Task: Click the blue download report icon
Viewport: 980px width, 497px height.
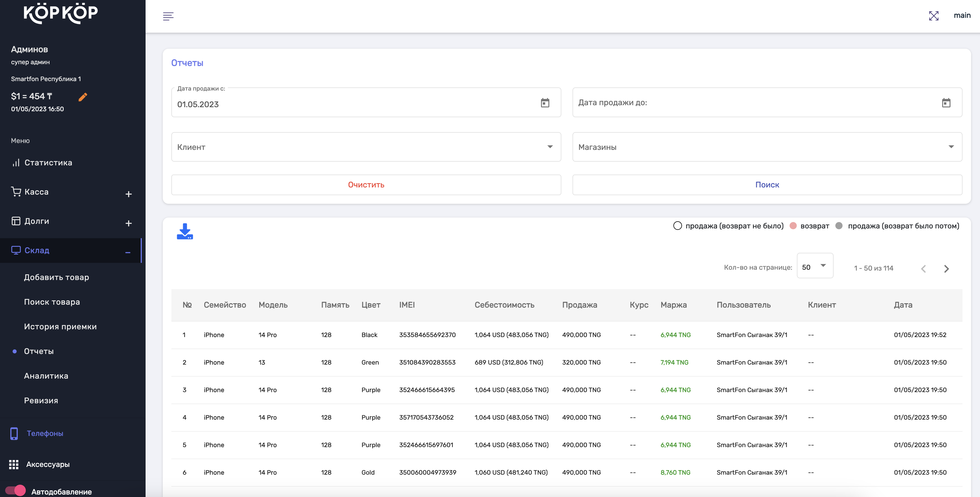Action: [185, 231]
